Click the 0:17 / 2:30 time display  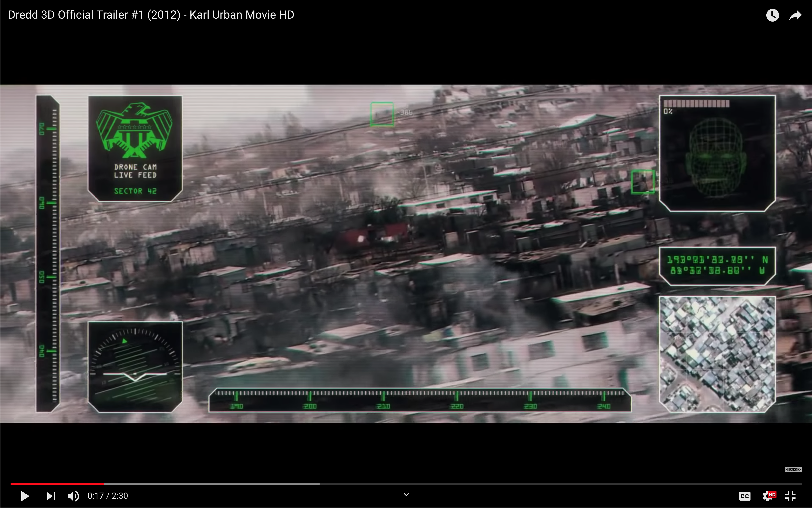coord(108,496)
